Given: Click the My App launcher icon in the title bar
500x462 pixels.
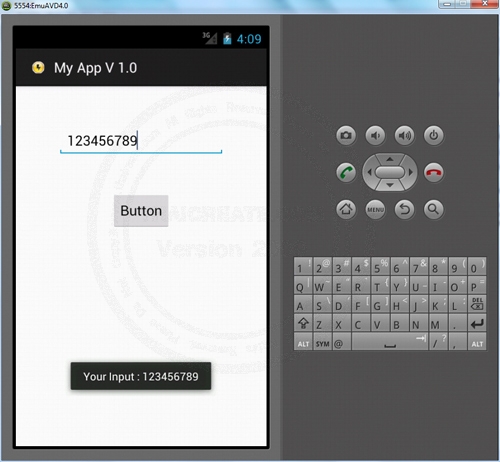Looking at the screenshot, I should (x=38, y=68).
